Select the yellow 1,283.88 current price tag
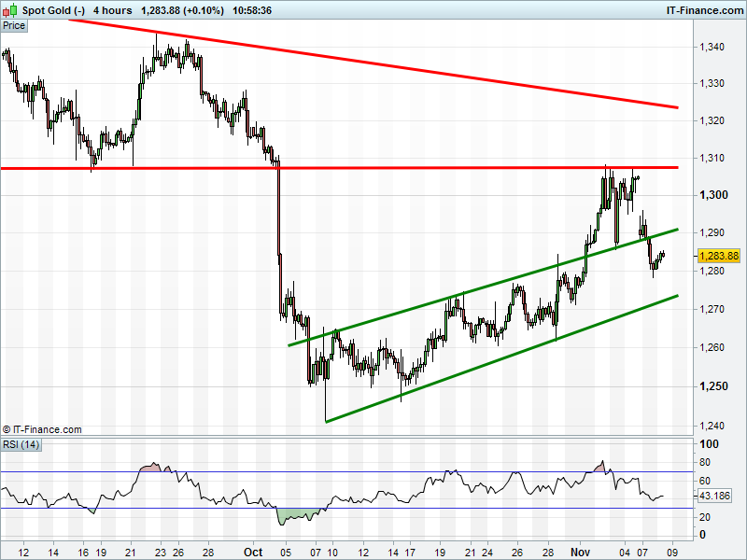This screenshot has width=747, height=560. tap(719, 256)
